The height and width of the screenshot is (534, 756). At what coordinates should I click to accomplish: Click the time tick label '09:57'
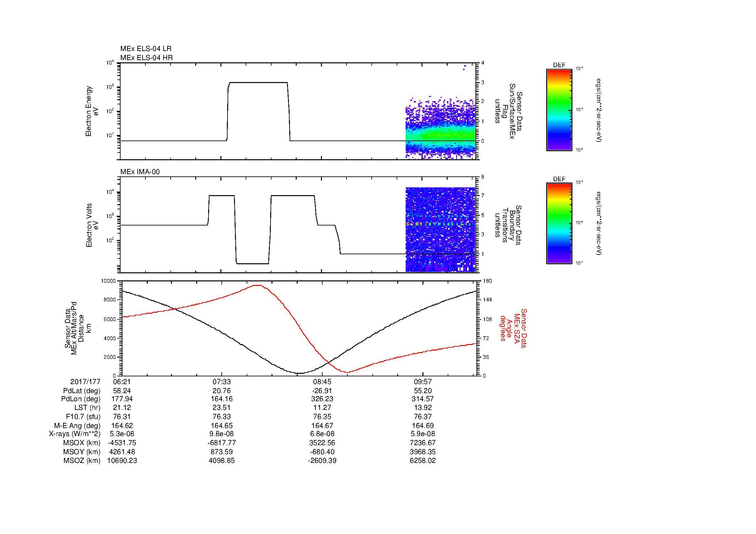click(422, 382)
